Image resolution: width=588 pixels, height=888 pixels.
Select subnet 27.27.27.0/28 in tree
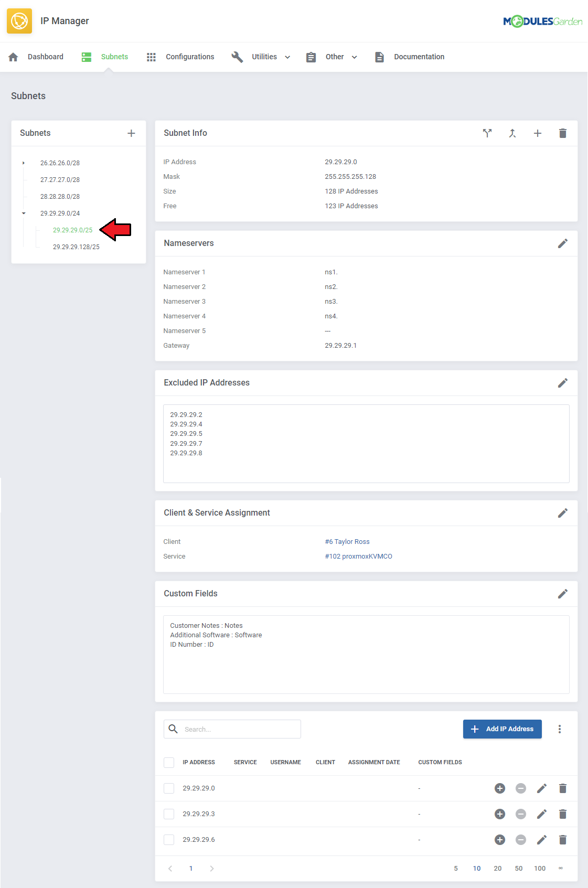(x=60, y=180)
